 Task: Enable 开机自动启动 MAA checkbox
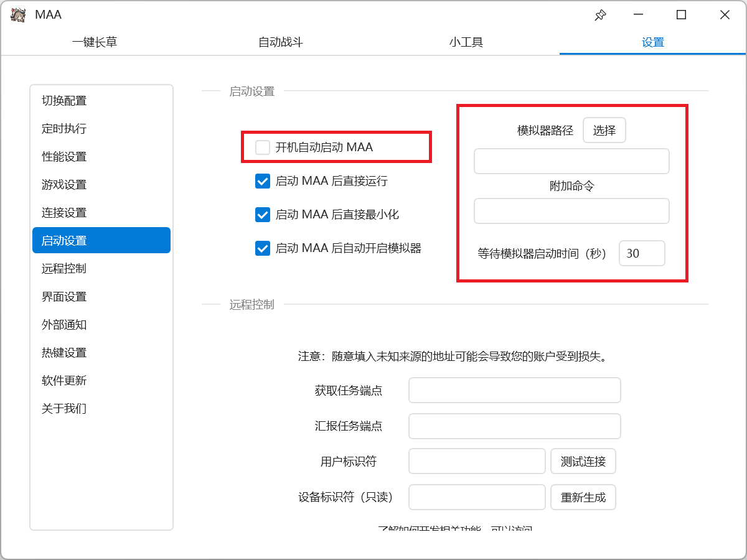point(263,147)
